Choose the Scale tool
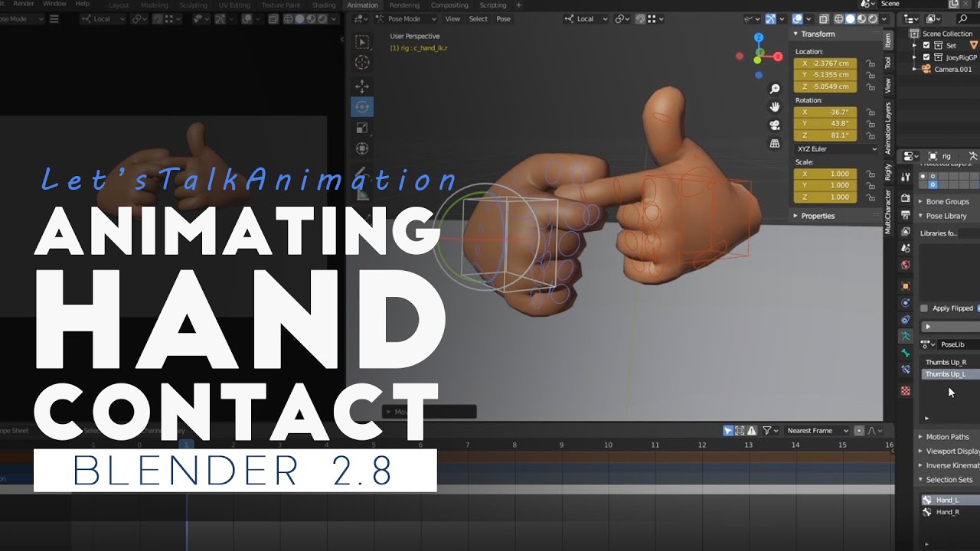This screenshot has height=551, width=980. point(362,128)
